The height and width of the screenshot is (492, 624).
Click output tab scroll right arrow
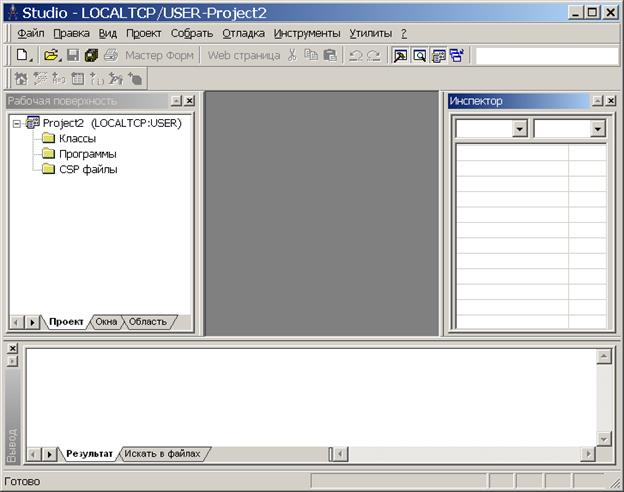tap(49, 454)
